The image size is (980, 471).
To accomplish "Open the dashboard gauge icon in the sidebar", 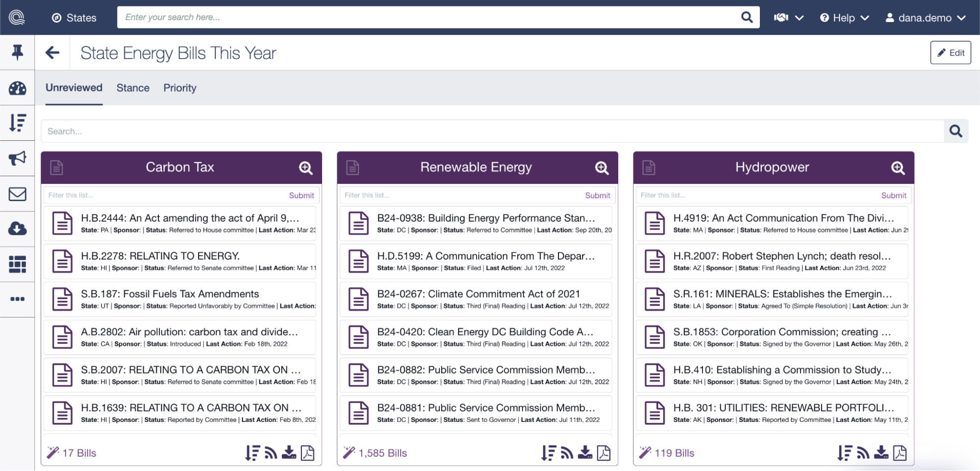I will [17, 87].
